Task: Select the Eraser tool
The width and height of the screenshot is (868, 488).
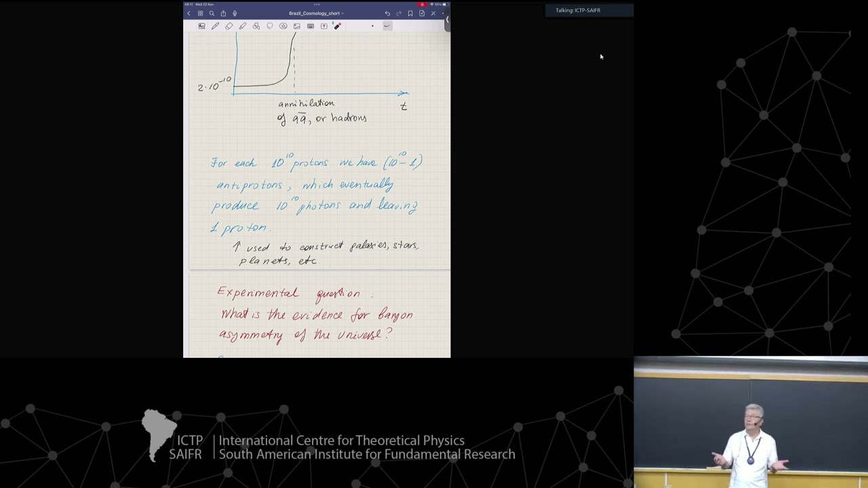Action: click(229, 26)
